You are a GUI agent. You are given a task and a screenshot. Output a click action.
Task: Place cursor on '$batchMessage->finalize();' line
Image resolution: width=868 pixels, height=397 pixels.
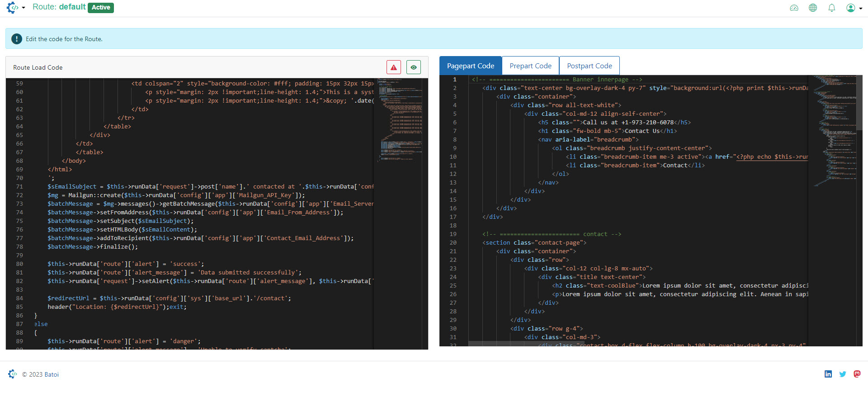coord(93,247)
